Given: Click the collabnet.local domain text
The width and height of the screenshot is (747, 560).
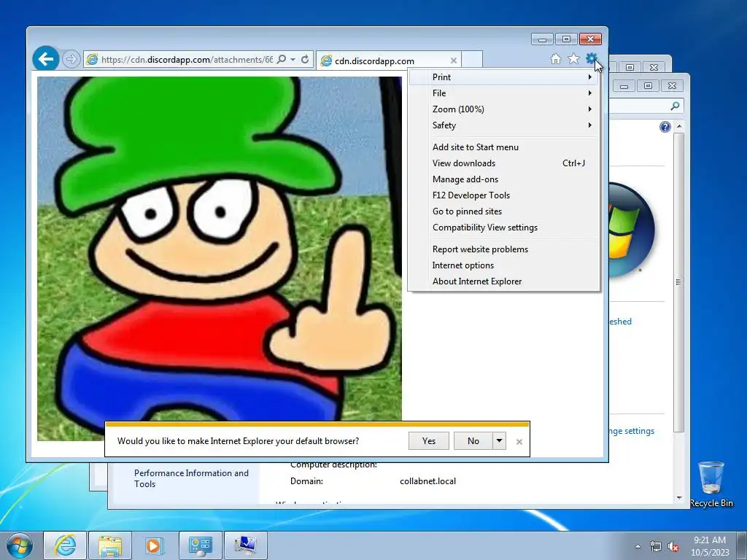Looking at the screenshot, I should pos(427,481).
